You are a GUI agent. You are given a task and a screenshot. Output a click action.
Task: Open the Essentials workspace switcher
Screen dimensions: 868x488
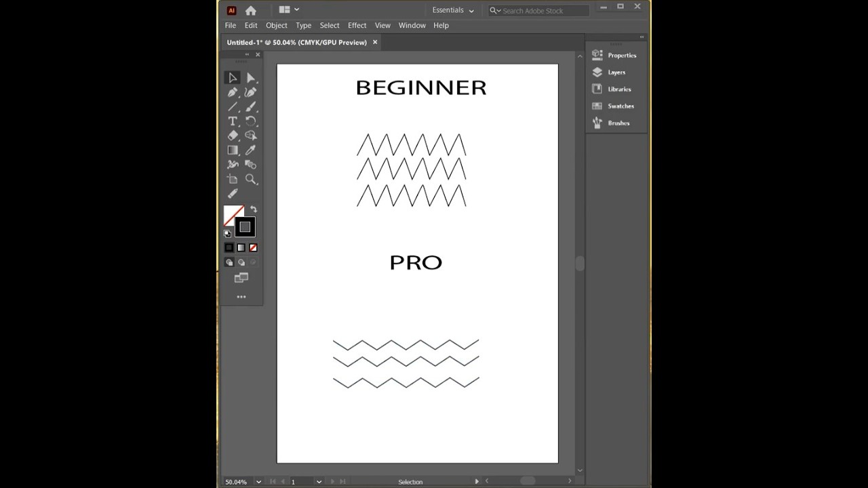click(453, 10)
